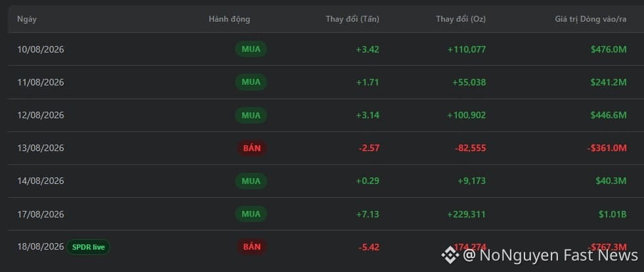
Task: Click the +7.13 tonnes change value
Action: tap(368, 214)
